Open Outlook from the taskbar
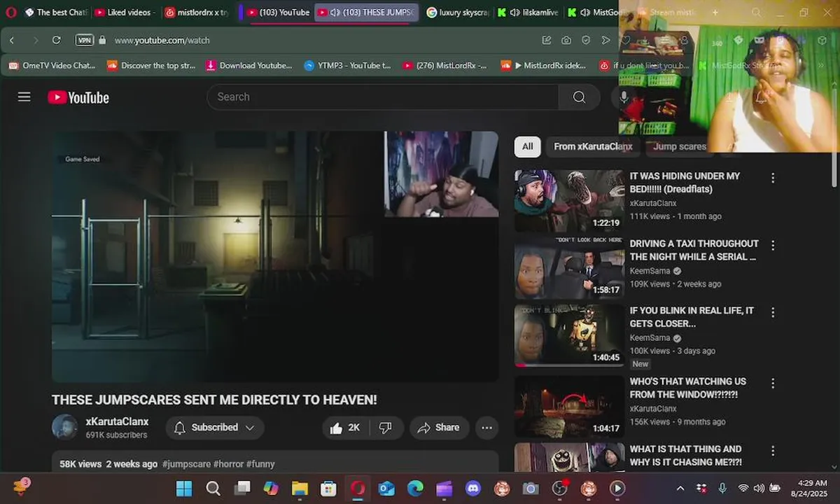The image size is (840, 504). [x=386, y=488]
